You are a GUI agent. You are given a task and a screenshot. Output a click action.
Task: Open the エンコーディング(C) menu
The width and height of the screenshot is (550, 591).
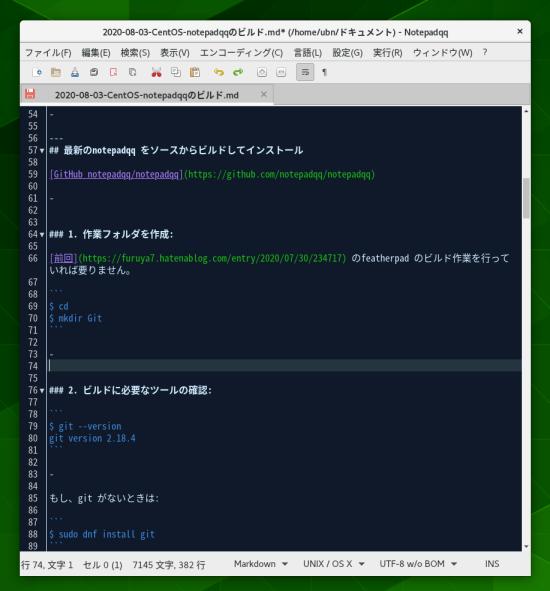point(241,53)
